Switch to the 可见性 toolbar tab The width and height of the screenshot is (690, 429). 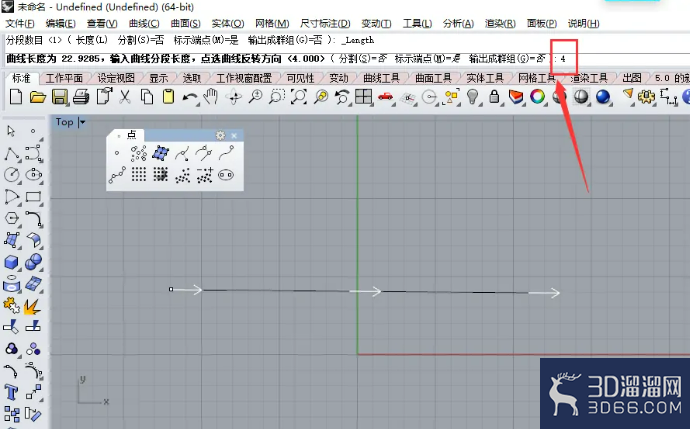pos(300,78)
